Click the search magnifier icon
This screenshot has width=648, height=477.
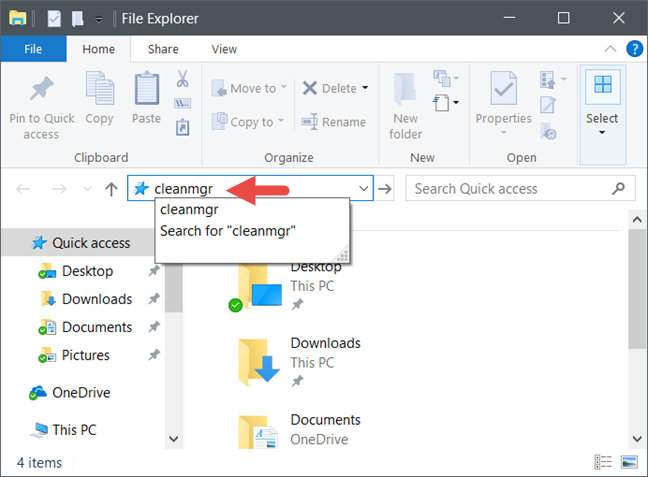coord(619,188)
